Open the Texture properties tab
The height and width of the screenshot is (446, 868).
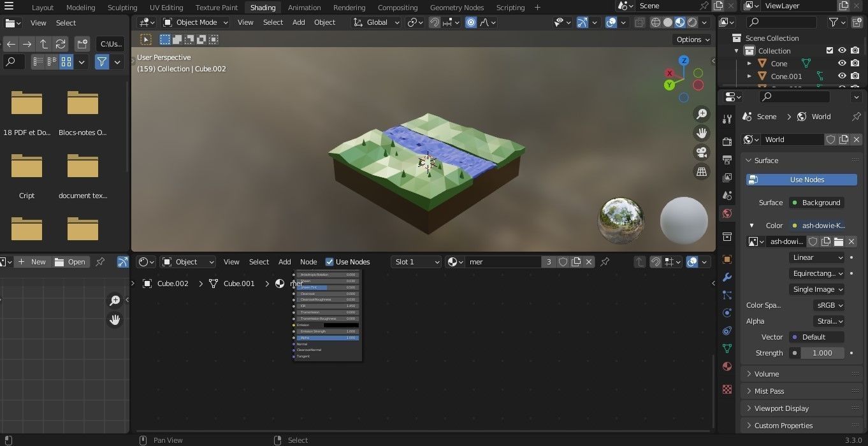tap(727, 389)
